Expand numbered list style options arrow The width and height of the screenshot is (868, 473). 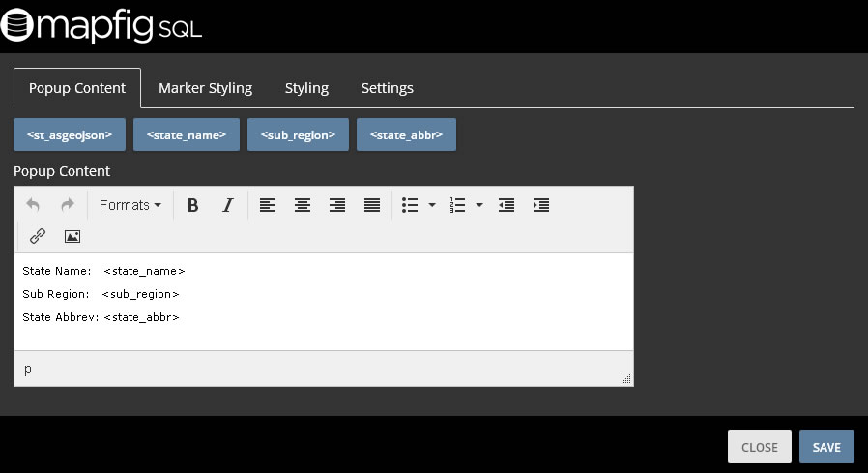click(x=479, y=205)
